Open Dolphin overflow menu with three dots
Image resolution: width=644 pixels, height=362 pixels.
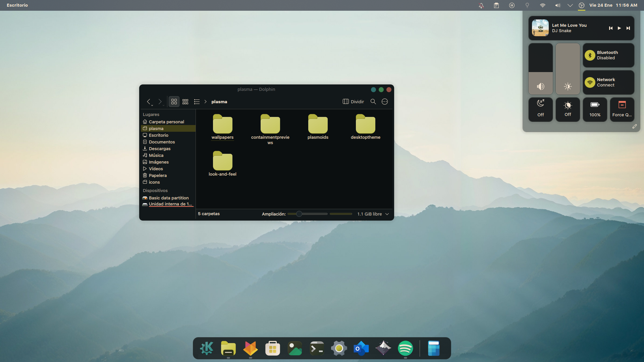pyautogui.click(x=385, y=102)
